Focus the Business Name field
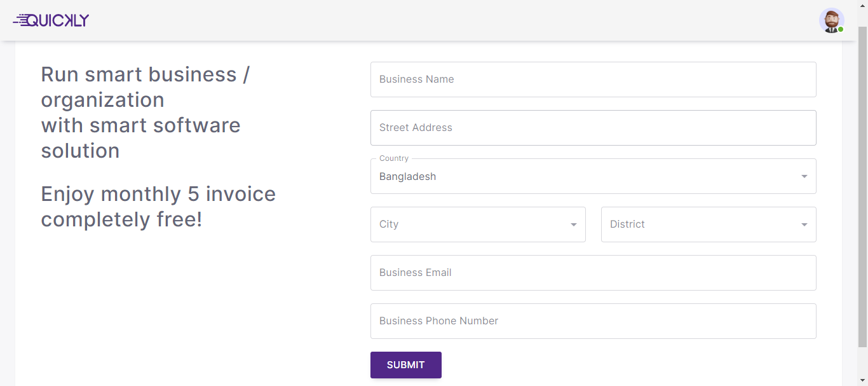Viewport: 868px width, 386px height. pyautogui.click(x=593, y=79)
